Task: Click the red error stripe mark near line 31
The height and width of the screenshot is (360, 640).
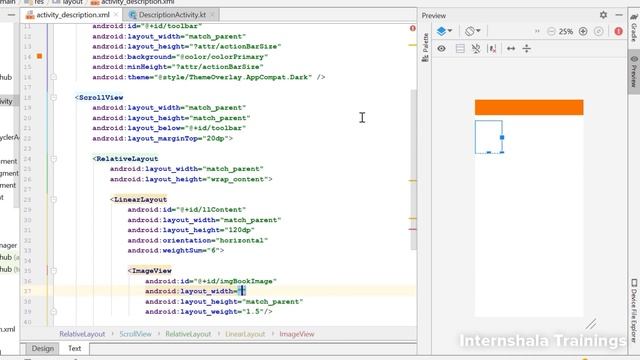Action: [x=413, y=229]
